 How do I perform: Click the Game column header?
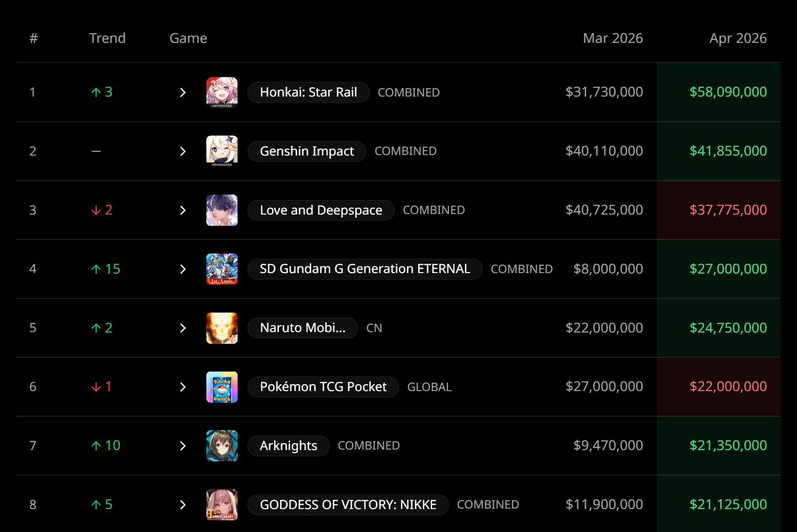(x=188, y=38)
